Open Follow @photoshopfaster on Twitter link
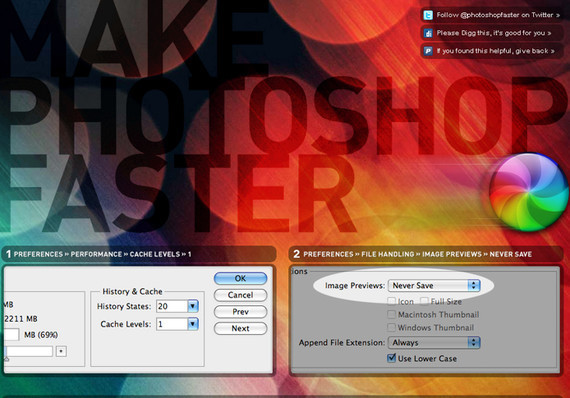Viewport: 570px width, 398px height. 498,15
